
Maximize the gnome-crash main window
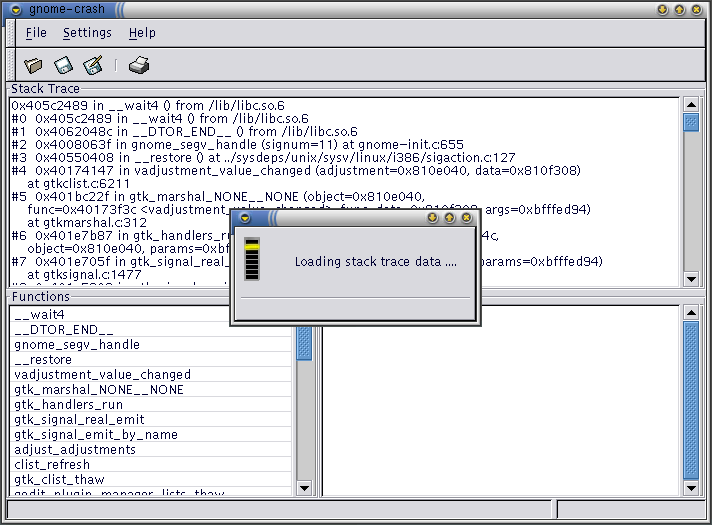click(x=679, y=10)
